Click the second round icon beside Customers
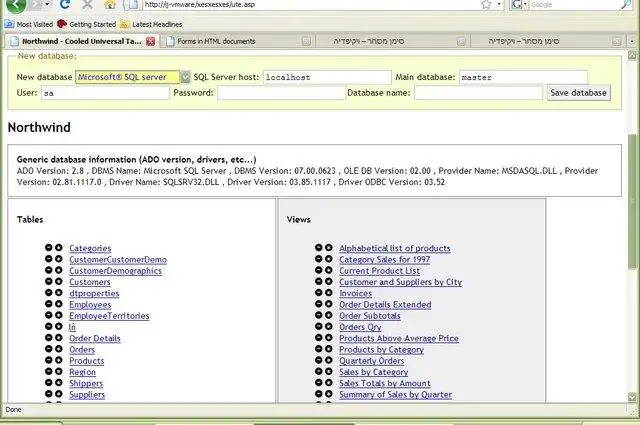 coord(59,282)
